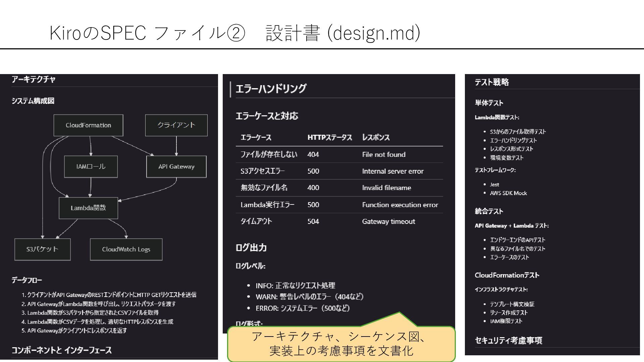
Task: Click the エラーケース column header
Action: (x=256, y=138)
